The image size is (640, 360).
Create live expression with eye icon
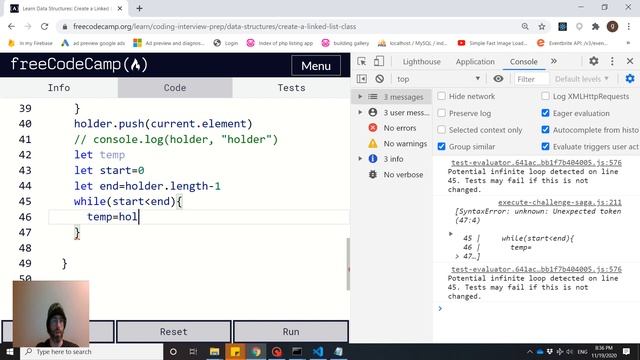[498, 79]
